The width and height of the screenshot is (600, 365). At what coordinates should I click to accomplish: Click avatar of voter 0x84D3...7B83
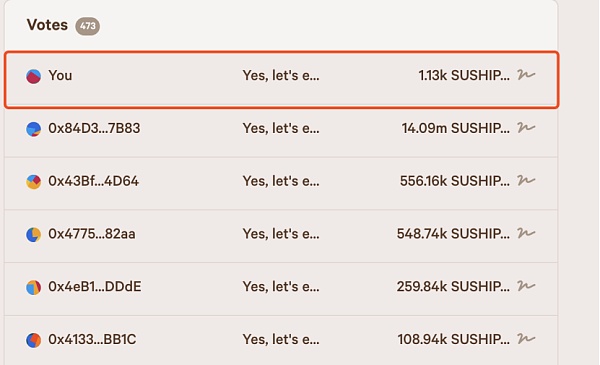coord(33,129)
